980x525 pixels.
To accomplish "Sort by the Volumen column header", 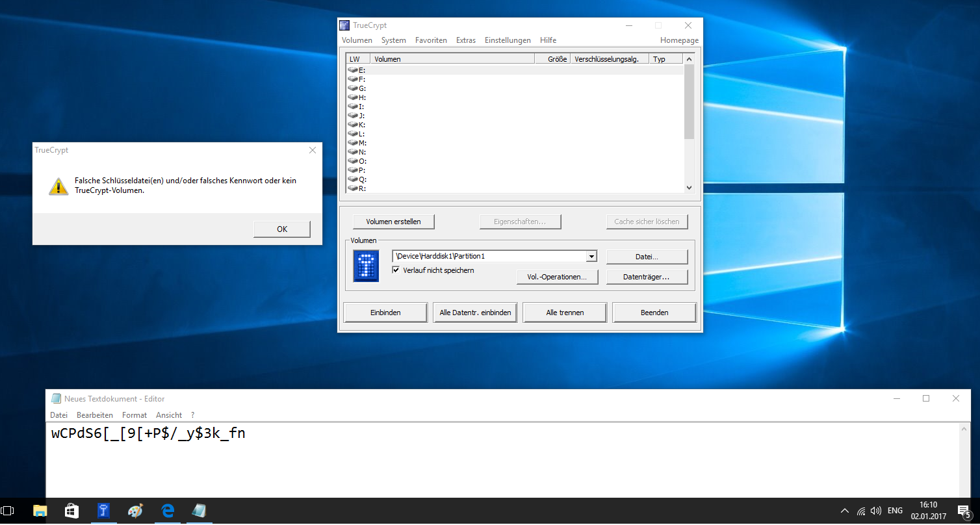I will (x=452, y=59).
